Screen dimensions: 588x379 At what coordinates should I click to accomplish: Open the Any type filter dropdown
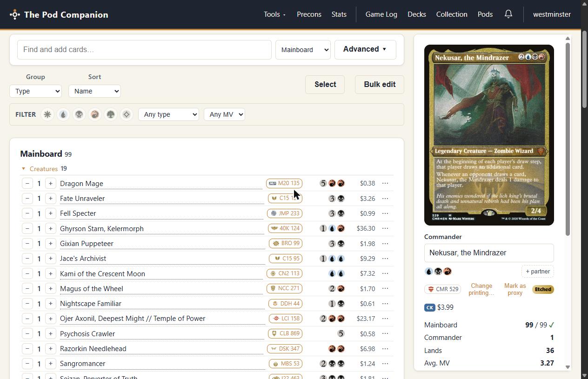(168, 114)
